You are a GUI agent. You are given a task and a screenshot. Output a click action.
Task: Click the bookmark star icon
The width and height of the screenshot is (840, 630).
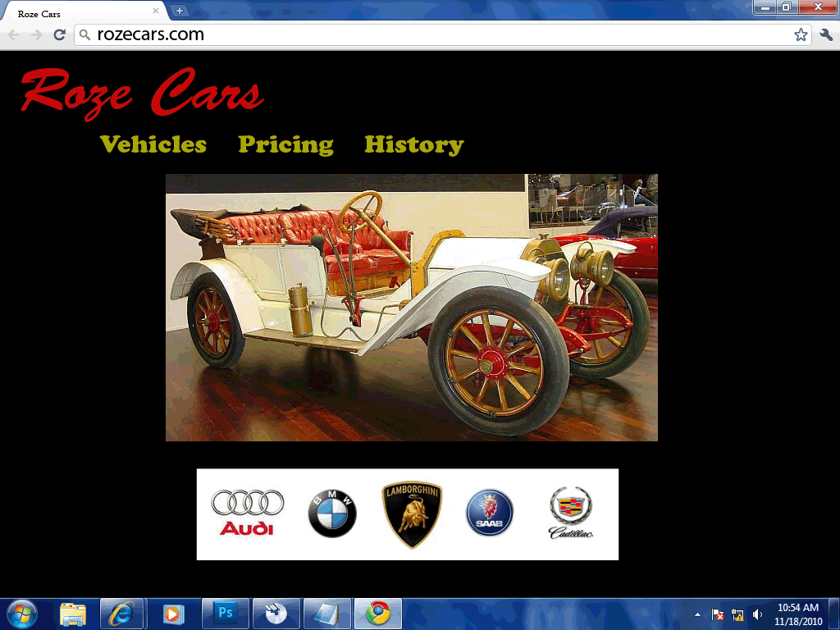[801, 34]
